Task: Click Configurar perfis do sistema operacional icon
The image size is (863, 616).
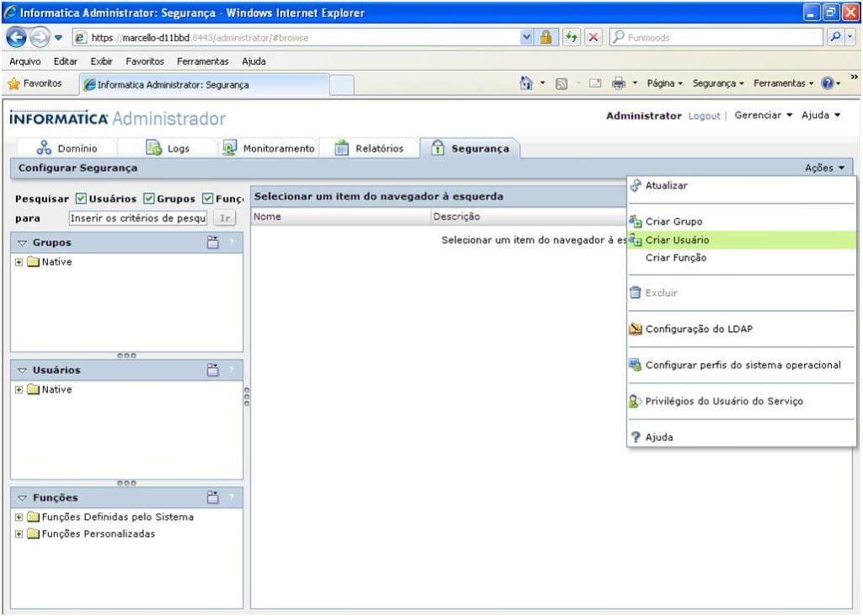Action: coord(635,365)
